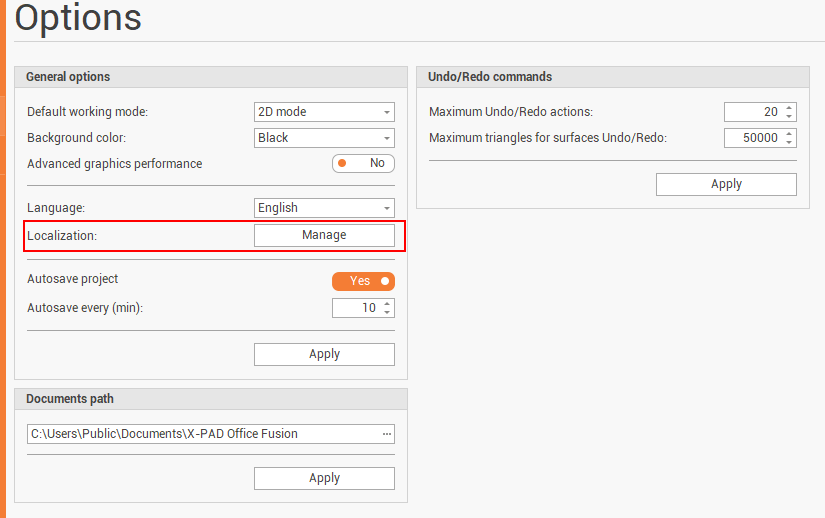825x518 pixels.
Task: Apply the General options settings
Action: (x=324, y=354)
